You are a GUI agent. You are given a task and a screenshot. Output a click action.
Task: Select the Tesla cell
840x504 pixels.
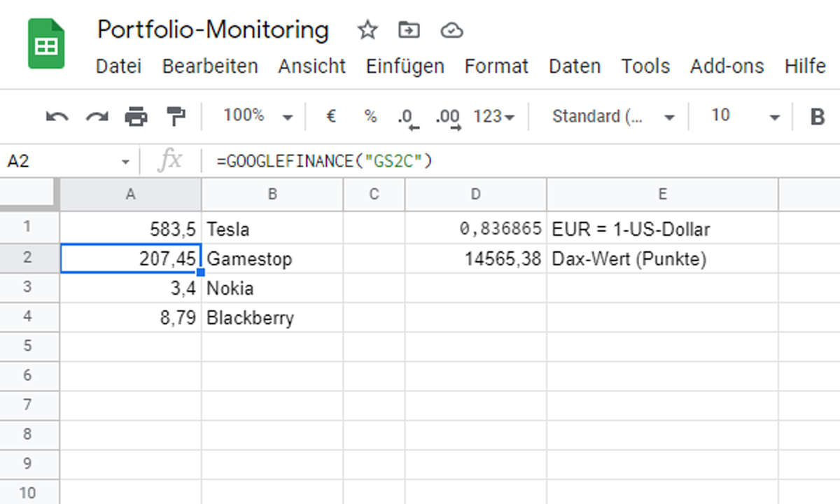point(272,228)
